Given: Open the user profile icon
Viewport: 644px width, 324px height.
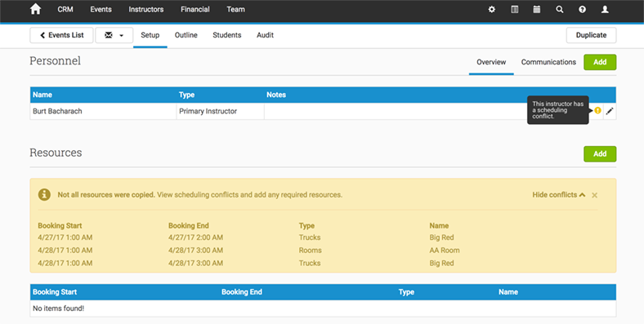Looking at the screenshot, I should (x=605, y=10).
